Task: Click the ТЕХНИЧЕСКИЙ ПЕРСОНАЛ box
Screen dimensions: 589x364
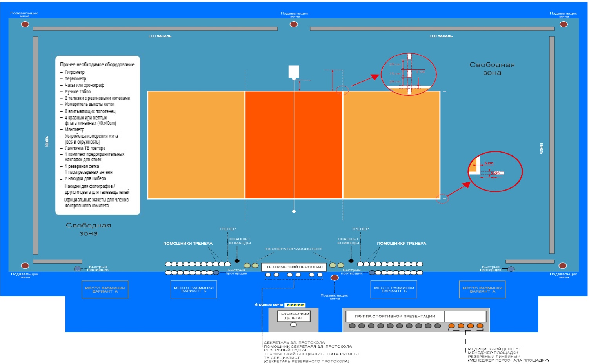Action: point(294,267)
